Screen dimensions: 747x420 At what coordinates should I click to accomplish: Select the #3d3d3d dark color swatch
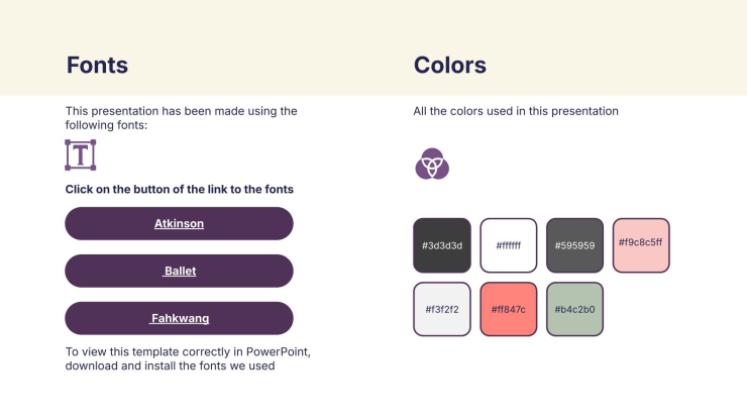coord(442,245)
